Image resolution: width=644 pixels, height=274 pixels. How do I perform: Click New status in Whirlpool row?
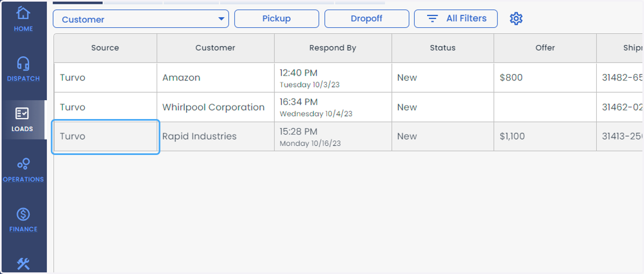click(407, 107)
